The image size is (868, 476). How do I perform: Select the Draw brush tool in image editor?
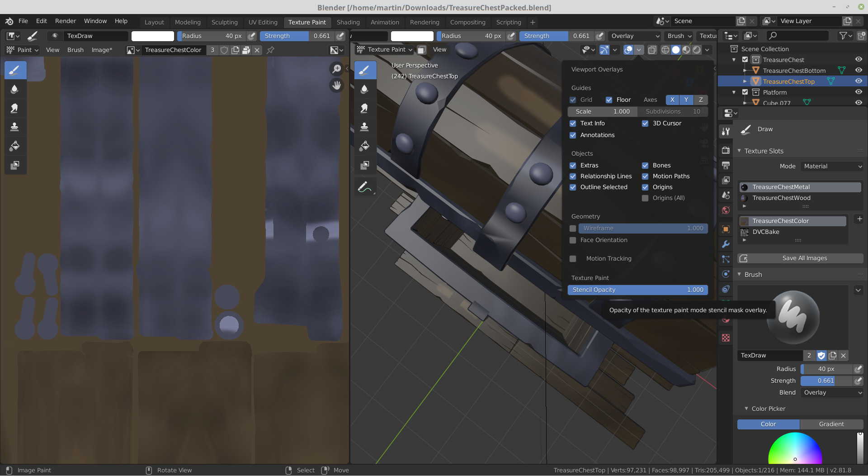click(15, 70)
